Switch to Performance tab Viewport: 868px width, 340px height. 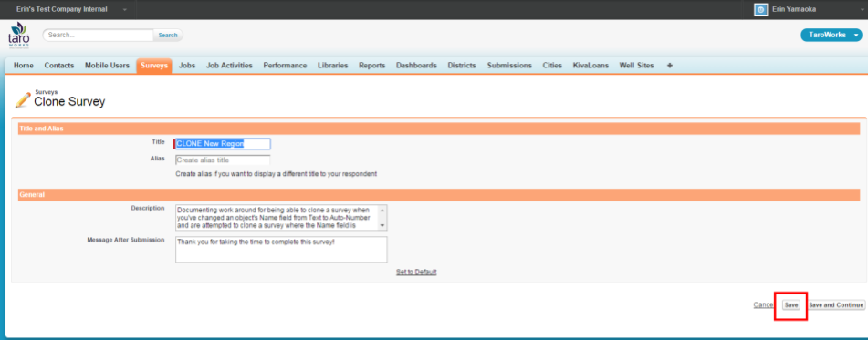coord(285,66)
